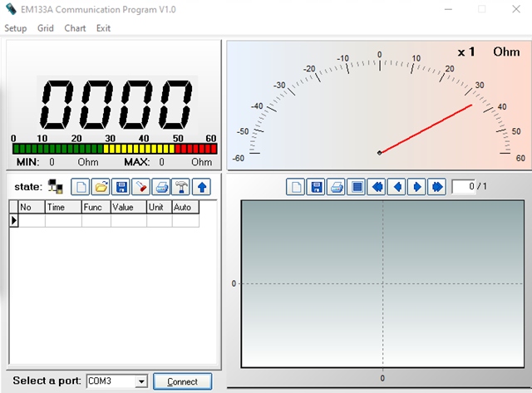532x393 pixels.
Task: Save the chart with floppy icon
Action: [x=316, y=187]
